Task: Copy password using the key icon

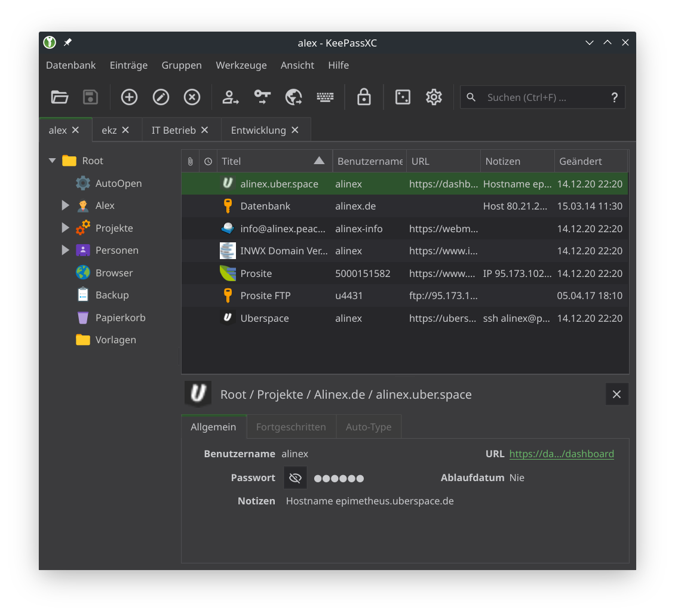Action: [262, 97]
